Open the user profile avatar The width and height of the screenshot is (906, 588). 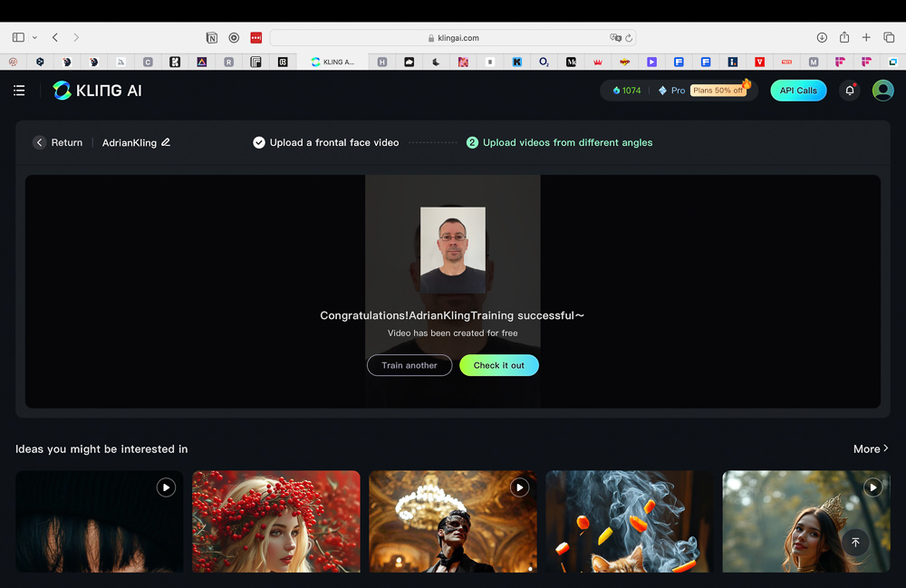pos(882,90)
